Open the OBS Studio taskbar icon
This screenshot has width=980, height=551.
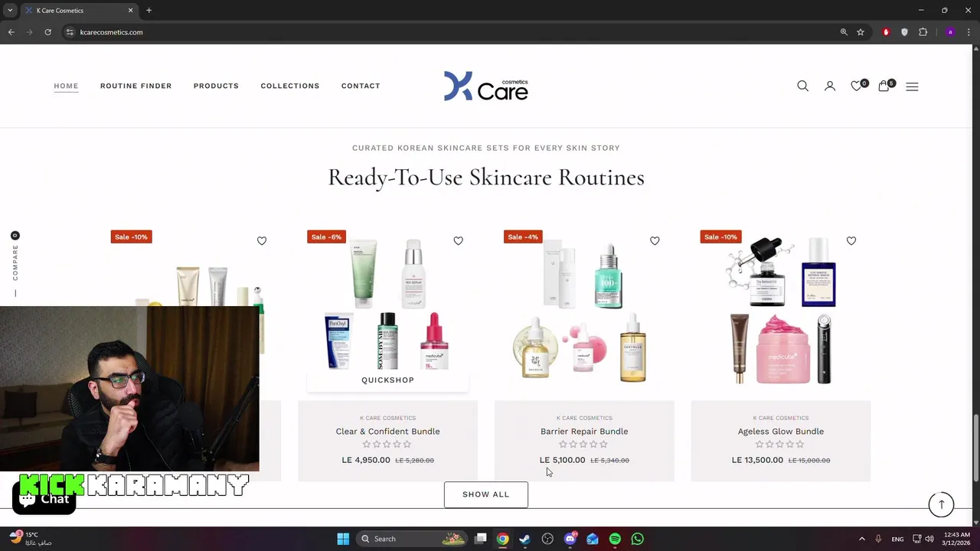pos(547,539)
